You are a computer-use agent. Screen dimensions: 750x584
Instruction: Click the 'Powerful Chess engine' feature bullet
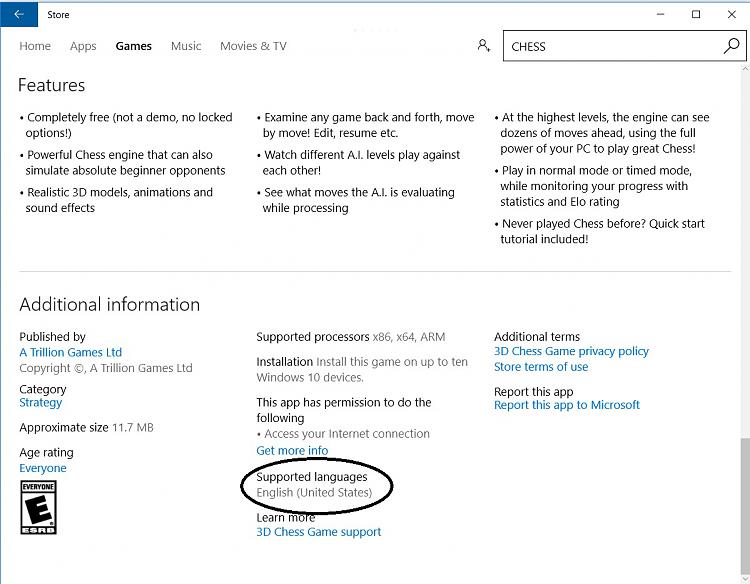[x=122, y=163]
